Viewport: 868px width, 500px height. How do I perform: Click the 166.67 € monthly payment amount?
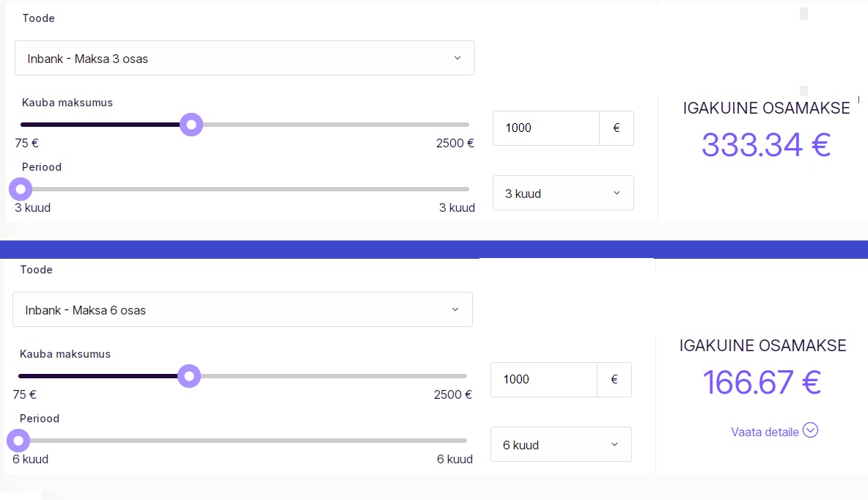click(762, 382)
